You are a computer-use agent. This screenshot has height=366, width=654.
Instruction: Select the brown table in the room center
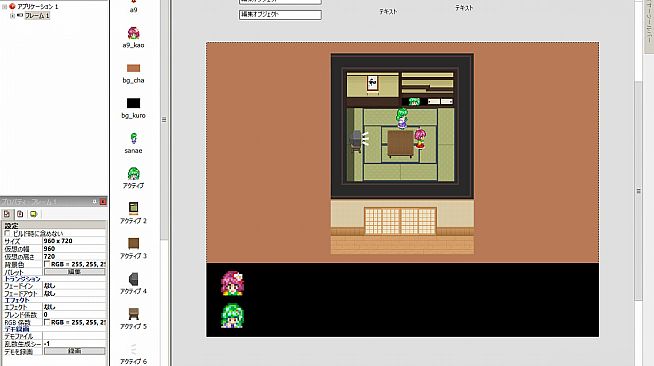click(x=401, y=144)
